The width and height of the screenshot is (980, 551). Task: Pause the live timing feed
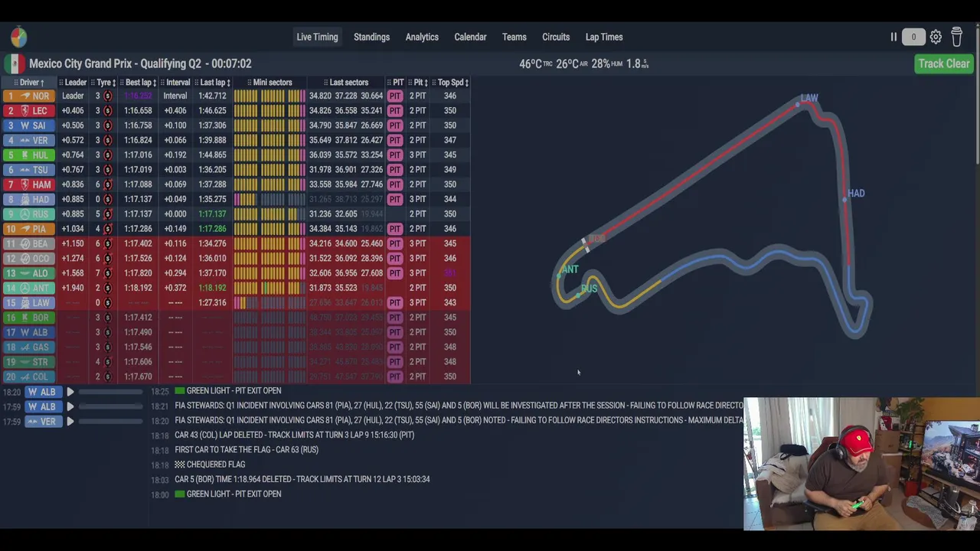(x=893, y=37)
